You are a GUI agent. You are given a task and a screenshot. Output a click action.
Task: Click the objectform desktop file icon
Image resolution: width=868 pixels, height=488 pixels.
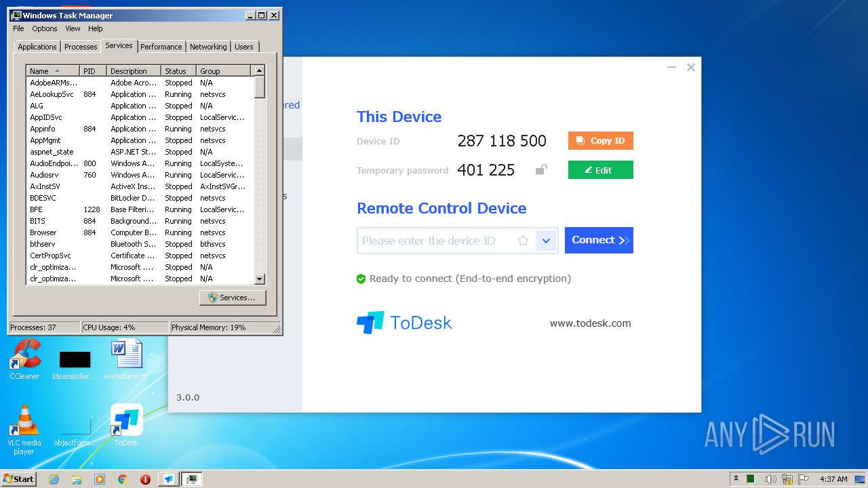pyautogui.click(x=75, y=431)
